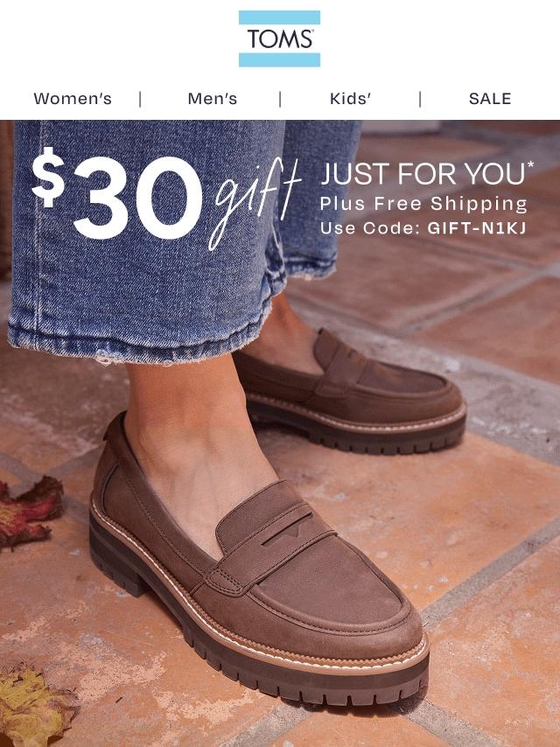This screenshot has height=747, width=560.
Task: Click the rear brown loafer
Action: 350,392
